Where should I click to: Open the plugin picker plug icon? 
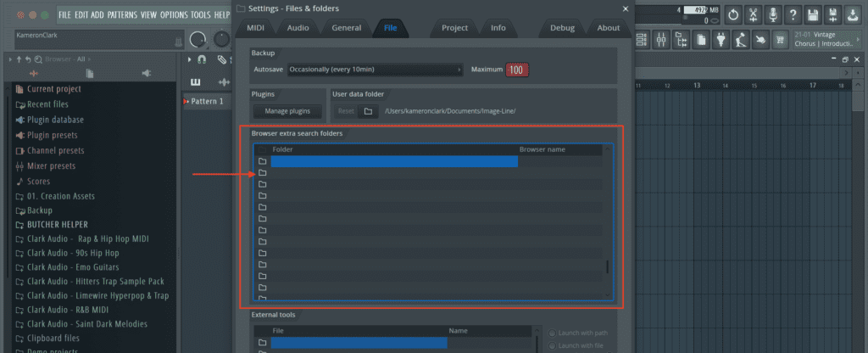click(x=721, y=39)
